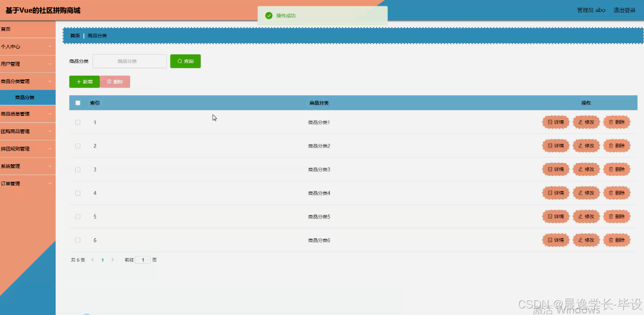Click the 首页 breadcrumb link

[x=74, y=35]
